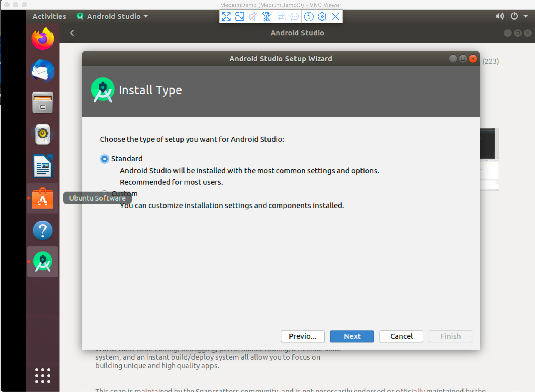The width and height of the screenshot is (535, 392).
Task: Click the (223) ratings count
Action: click(x=491, y=61)
